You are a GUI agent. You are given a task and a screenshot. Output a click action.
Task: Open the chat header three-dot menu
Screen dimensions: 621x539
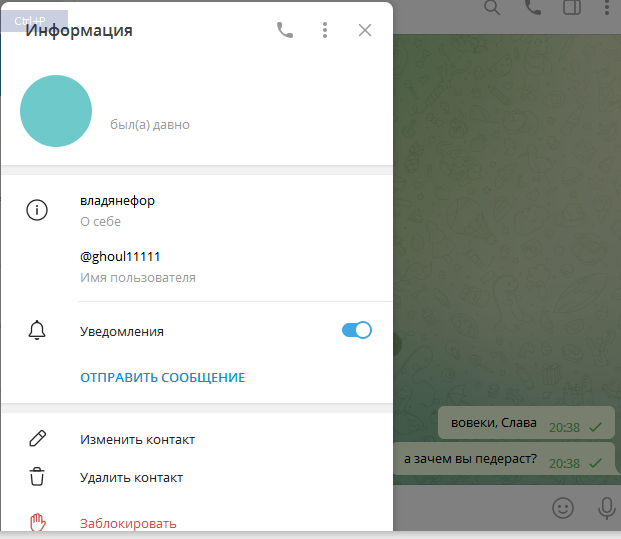(x=607, y=7)
